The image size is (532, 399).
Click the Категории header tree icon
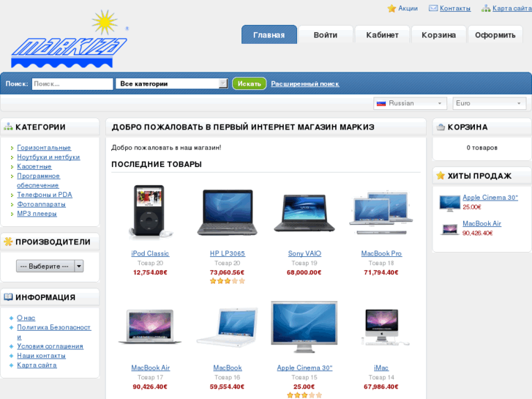pos(8,127)
